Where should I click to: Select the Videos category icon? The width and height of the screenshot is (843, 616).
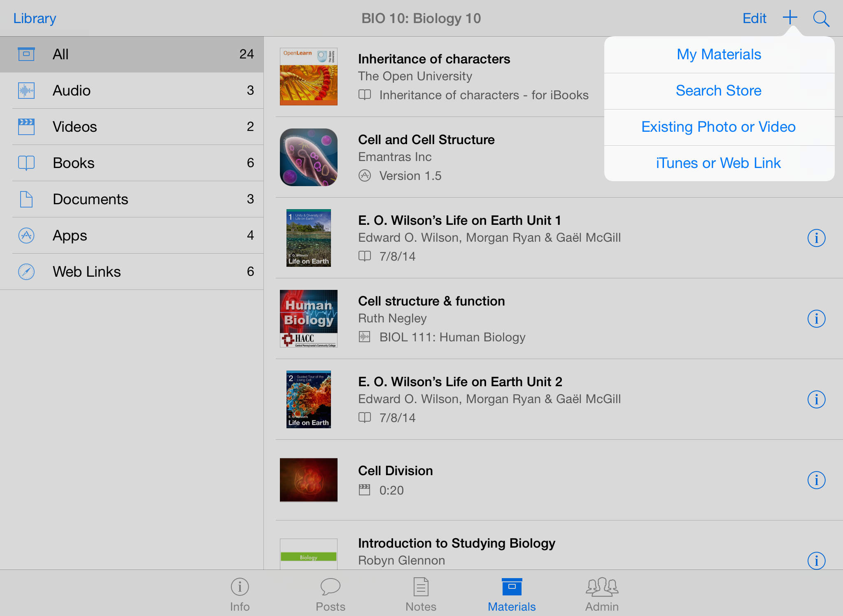tap(27, 126)
